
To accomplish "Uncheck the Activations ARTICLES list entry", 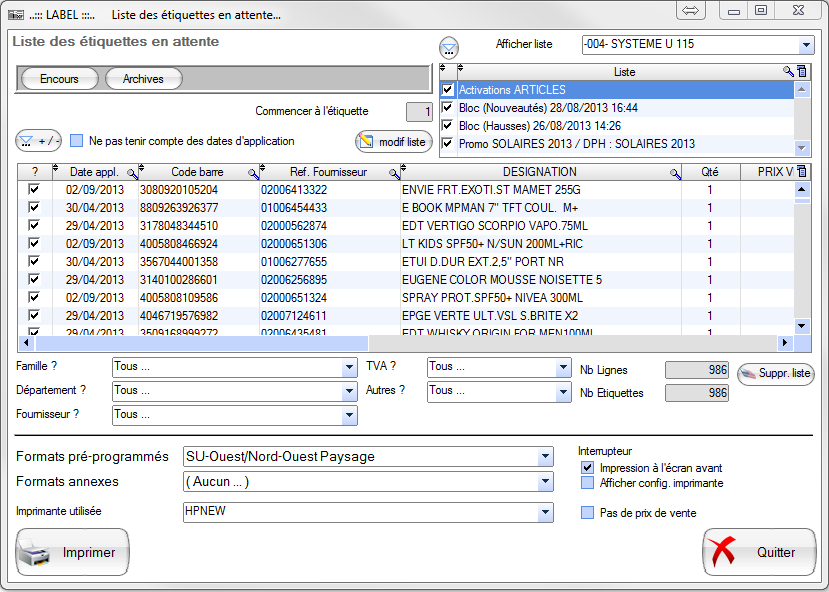I will click(x=448, y=90).
